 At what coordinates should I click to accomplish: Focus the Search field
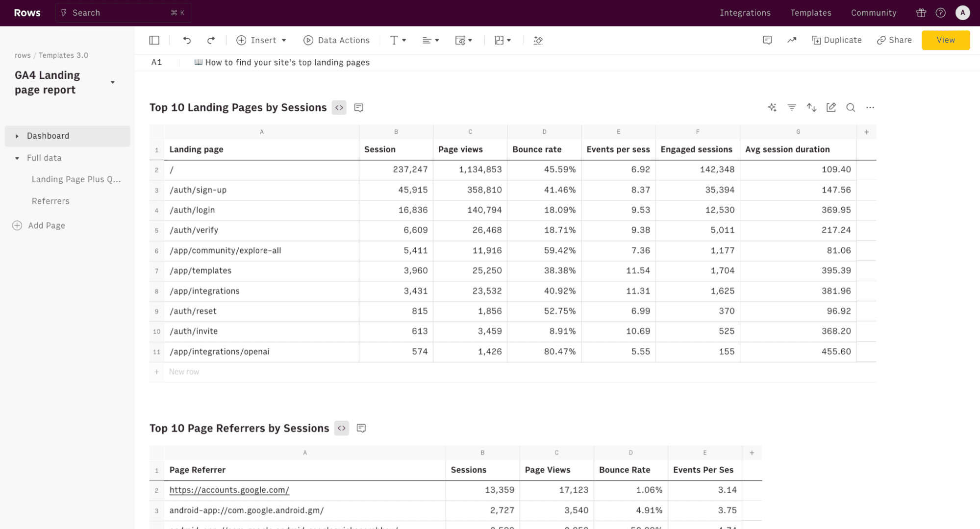click(x=123, y=13)
